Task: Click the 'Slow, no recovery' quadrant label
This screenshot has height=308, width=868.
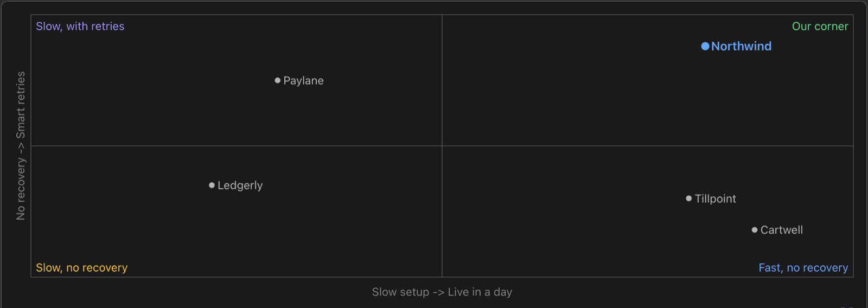Action: click(x=82, y=268)
